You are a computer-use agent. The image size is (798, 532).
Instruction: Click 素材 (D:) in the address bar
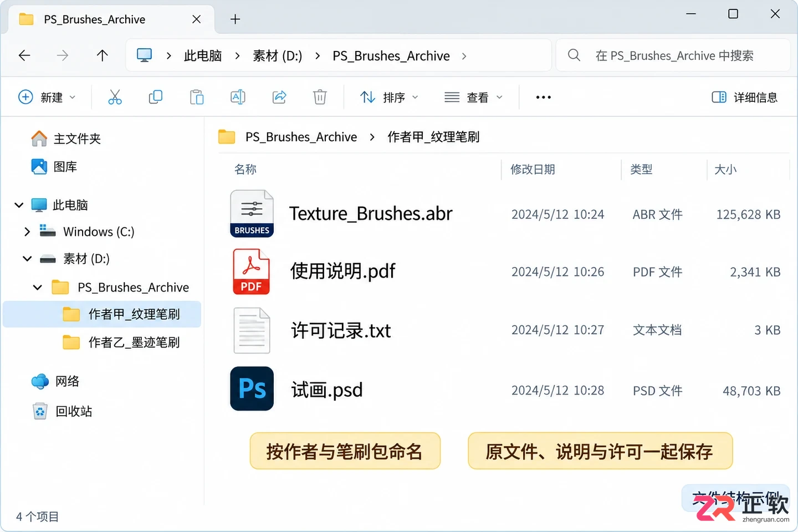coord(278,55)
